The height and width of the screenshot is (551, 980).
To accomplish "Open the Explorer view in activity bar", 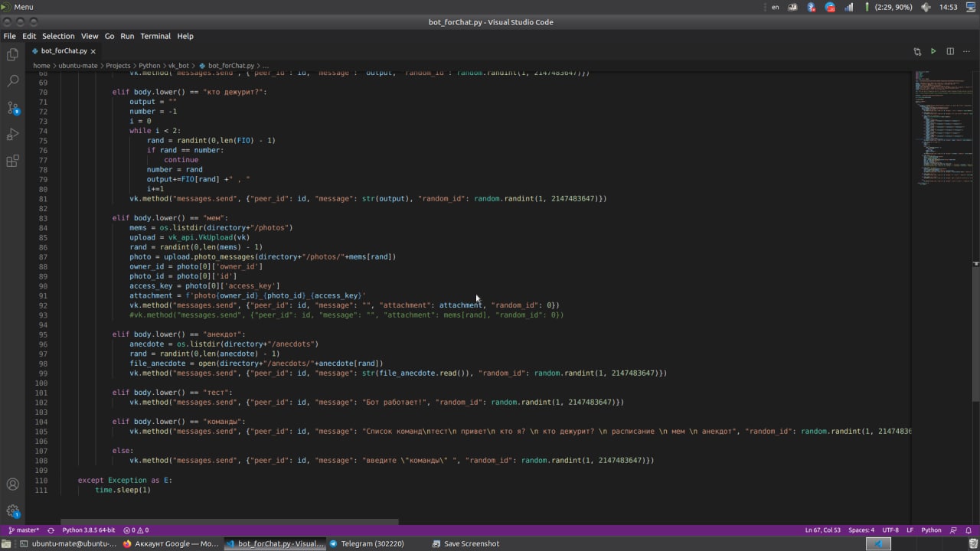I will tap(12, 54).
